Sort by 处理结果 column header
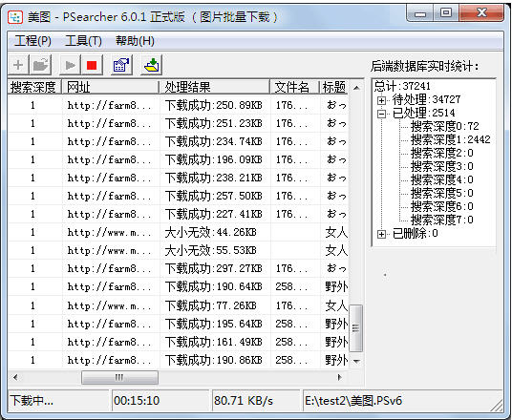The width and height of the screenshot is (512, 420). pyautogui.click(x=215, y=87)
